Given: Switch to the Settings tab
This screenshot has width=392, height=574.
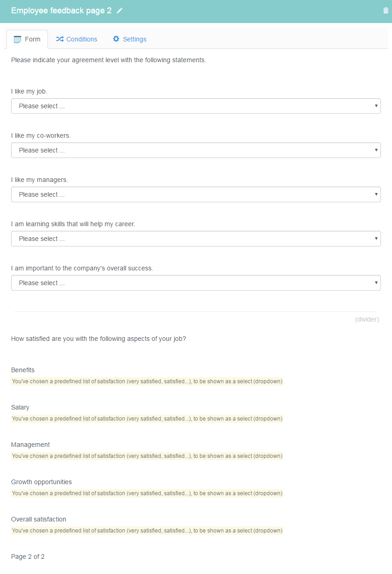Looking at the screenshot, I should tap(129, 39).
